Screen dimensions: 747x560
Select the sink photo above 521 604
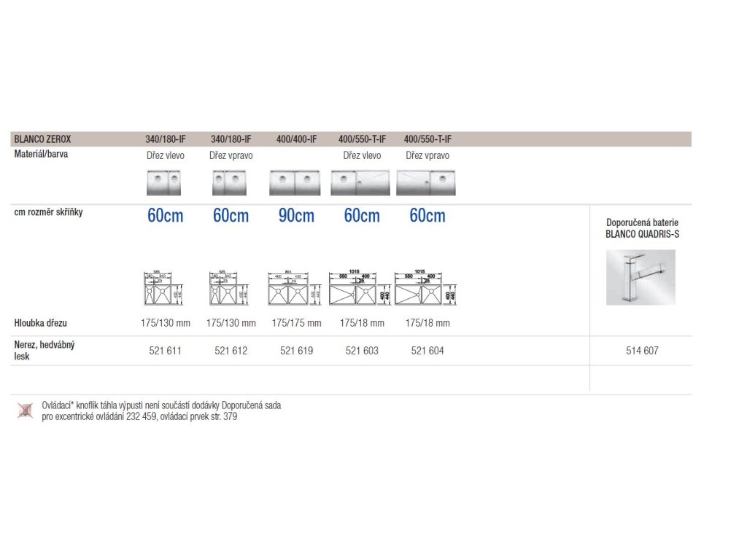[x=426, y=183]
